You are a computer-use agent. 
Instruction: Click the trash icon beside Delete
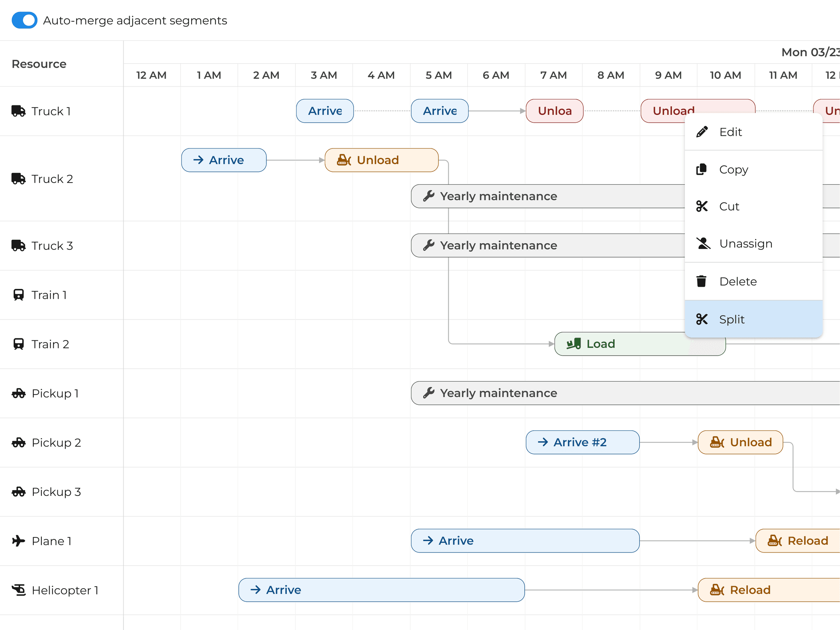click(x=702, y=281)
